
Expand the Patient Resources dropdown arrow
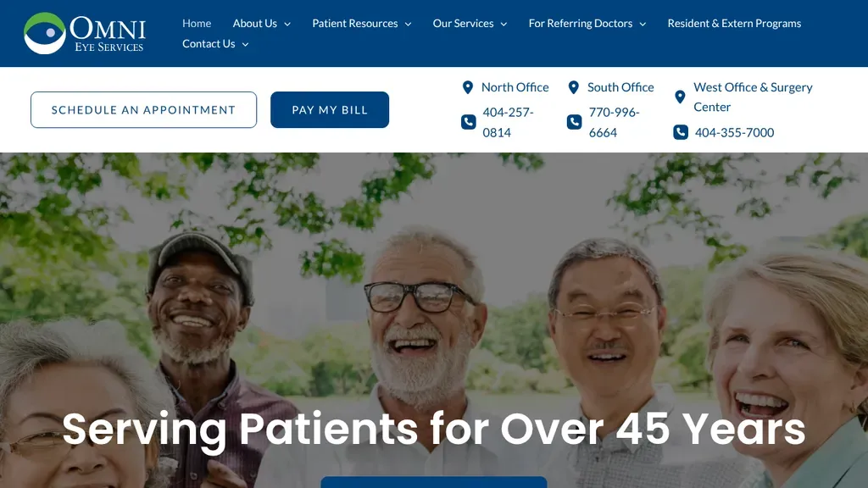click(408, 24)
